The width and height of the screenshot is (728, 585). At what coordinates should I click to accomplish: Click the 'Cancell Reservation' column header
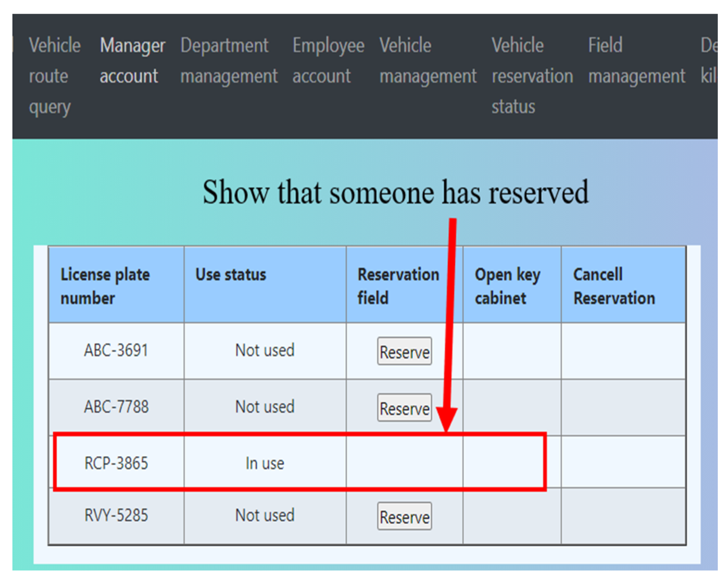point(623,285)
